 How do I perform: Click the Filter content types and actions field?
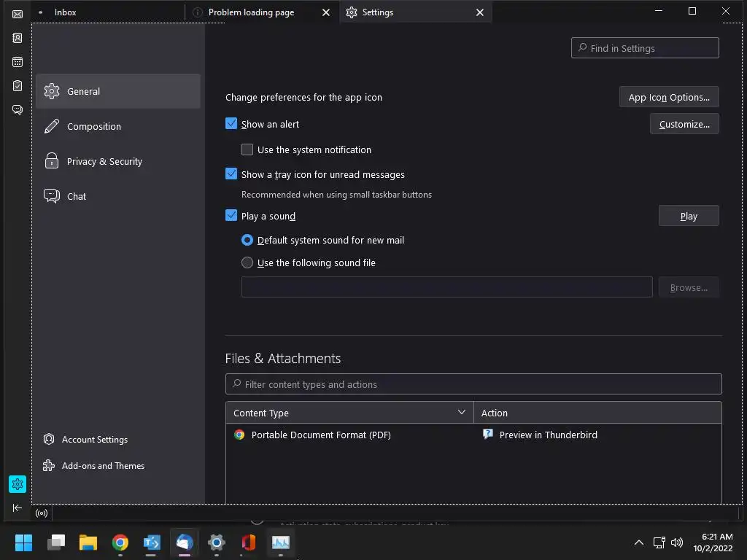(473, 384)
